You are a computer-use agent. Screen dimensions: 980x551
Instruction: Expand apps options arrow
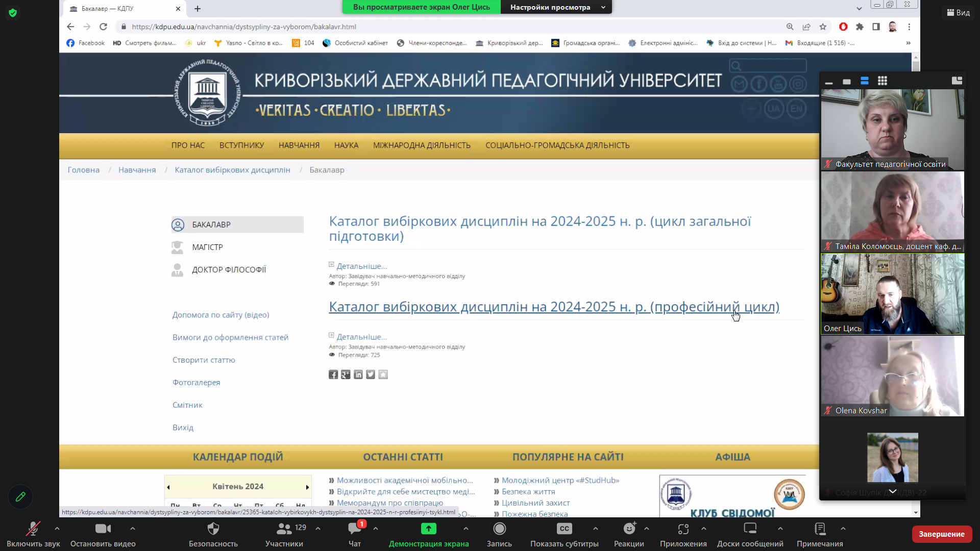pyautogui.click(x=704, y=529)
